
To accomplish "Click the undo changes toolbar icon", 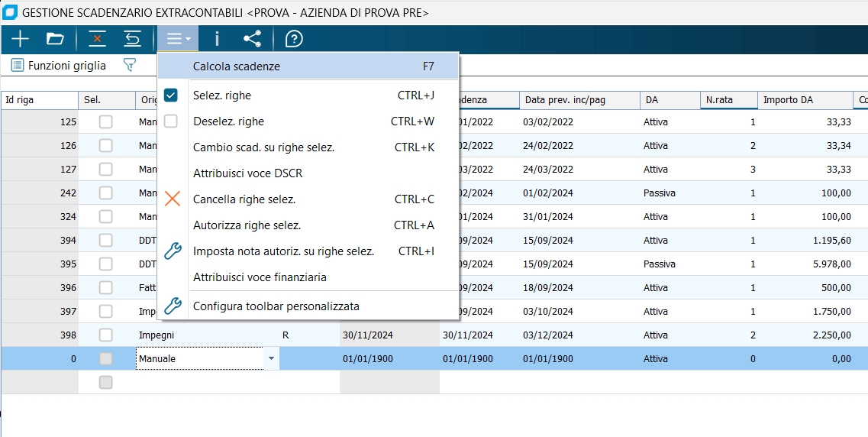I will coord(133,39).
